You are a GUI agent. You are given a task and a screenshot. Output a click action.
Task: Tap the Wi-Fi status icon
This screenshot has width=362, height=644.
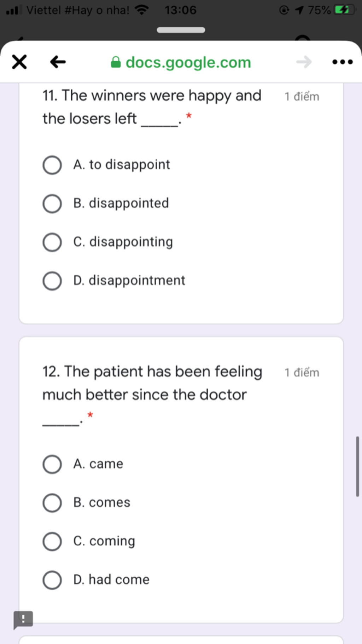[x=142, y=10]
